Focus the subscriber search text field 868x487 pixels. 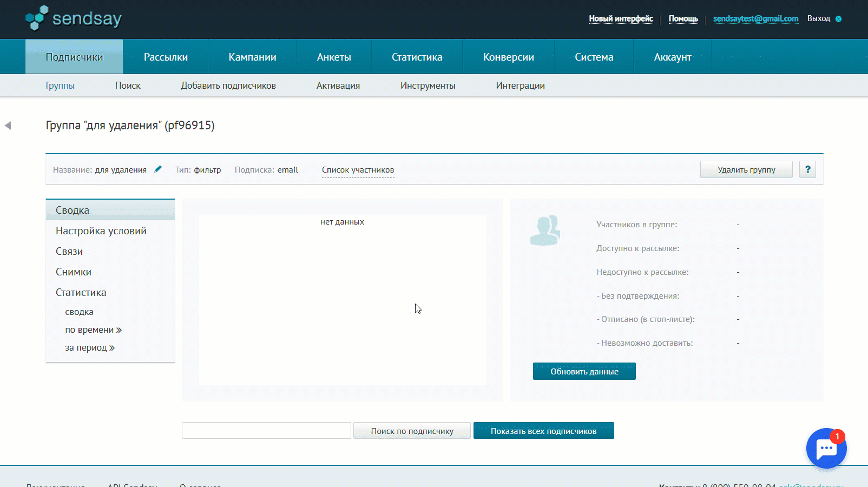pyautogui.click(x=266, y=431)
